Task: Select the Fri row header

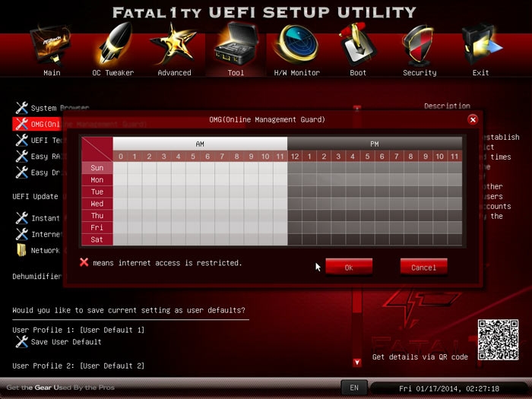Action: [x=97, y=227]
